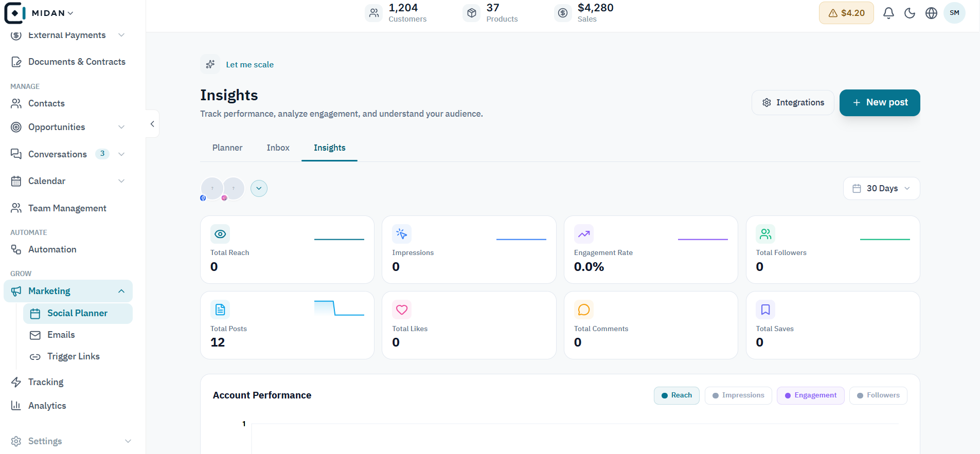Screen dimensions: 980x454
Task: Open the 30 Days date range dropdown
Action: (881, 188)
